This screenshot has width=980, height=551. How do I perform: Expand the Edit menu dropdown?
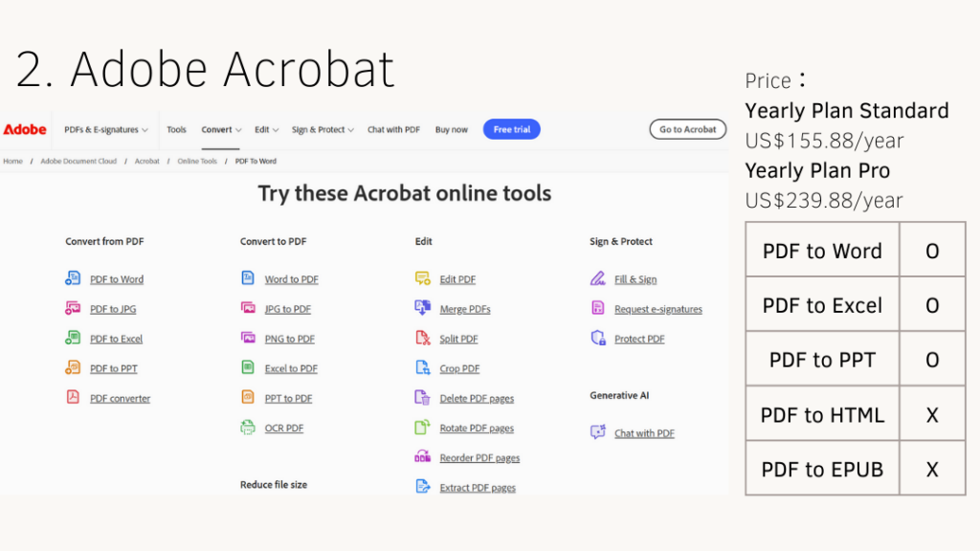pos(266,129)
